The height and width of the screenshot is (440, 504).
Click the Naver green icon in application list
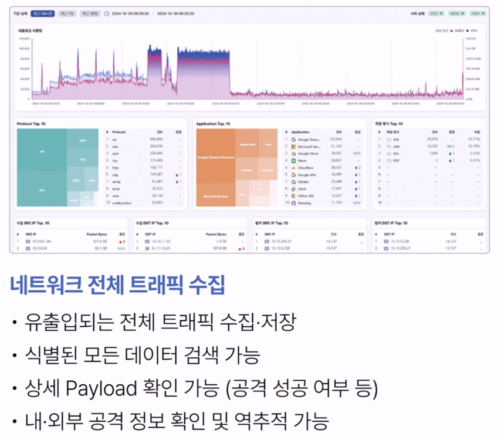coord(293,160)
